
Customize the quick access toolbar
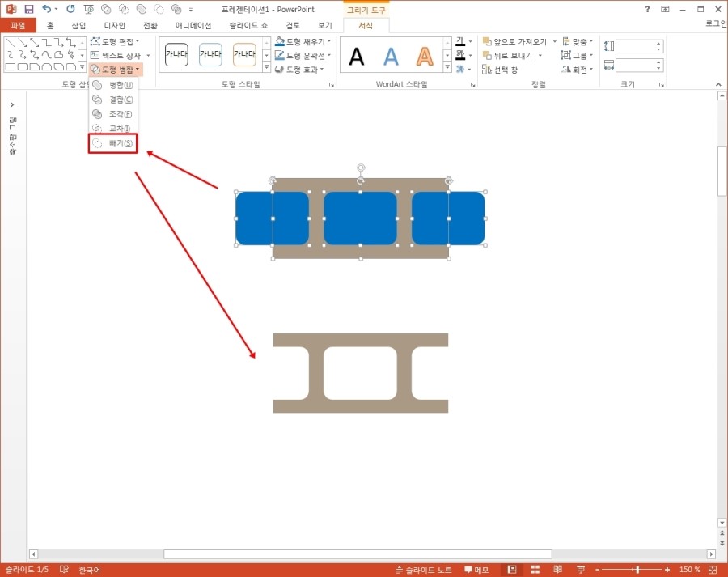click(x=191, y=9)
